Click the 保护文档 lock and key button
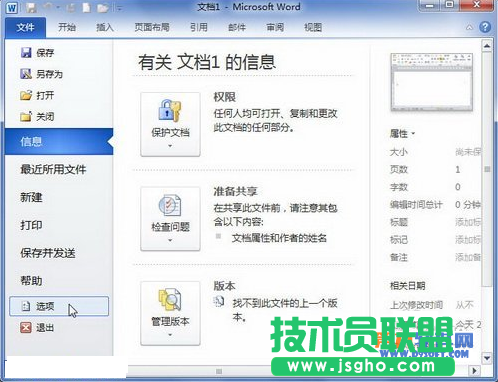Screen dimensions: 498x382 [170, 124]
